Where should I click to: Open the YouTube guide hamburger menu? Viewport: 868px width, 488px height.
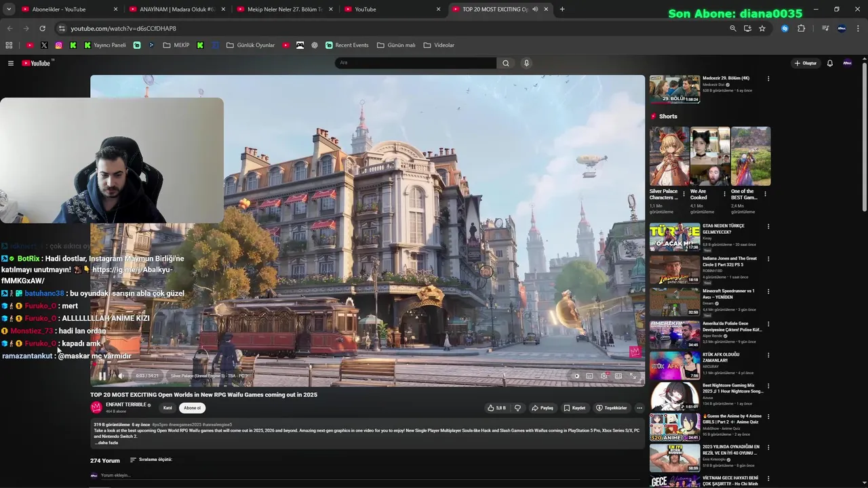pyautogui.click(x=11, y=63)
